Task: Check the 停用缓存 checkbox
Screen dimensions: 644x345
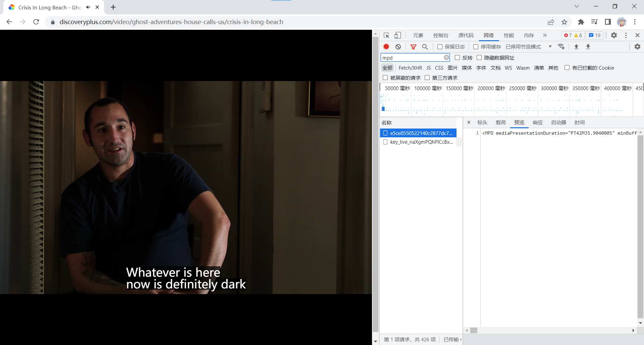Action: point(476,47)
